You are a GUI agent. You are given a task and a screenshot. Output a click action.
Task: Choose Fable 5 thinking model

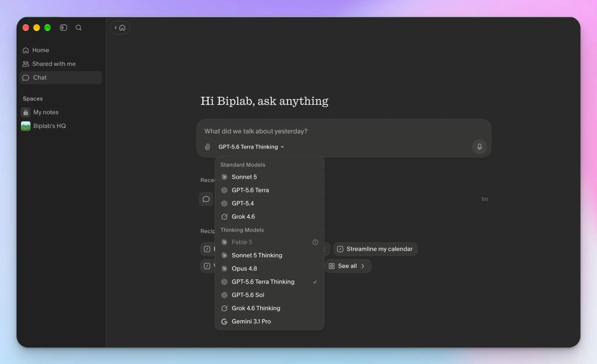[x=269, y=242]
